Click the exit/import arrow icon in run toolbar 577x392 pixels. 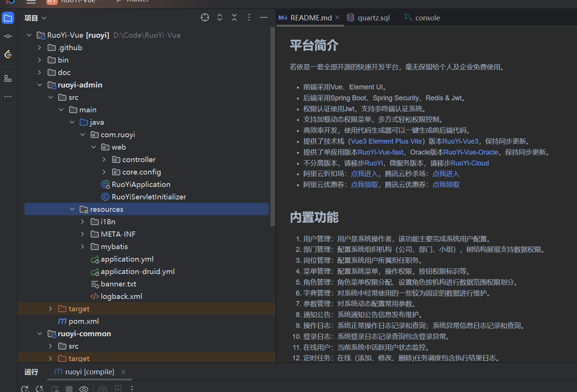pos(118,389)
